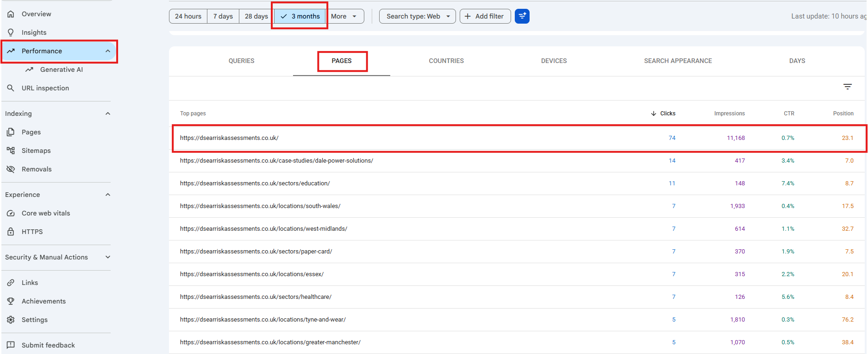Open URL inspection in the sidebar
Screen dimensions: 868x354
point(45,88)
